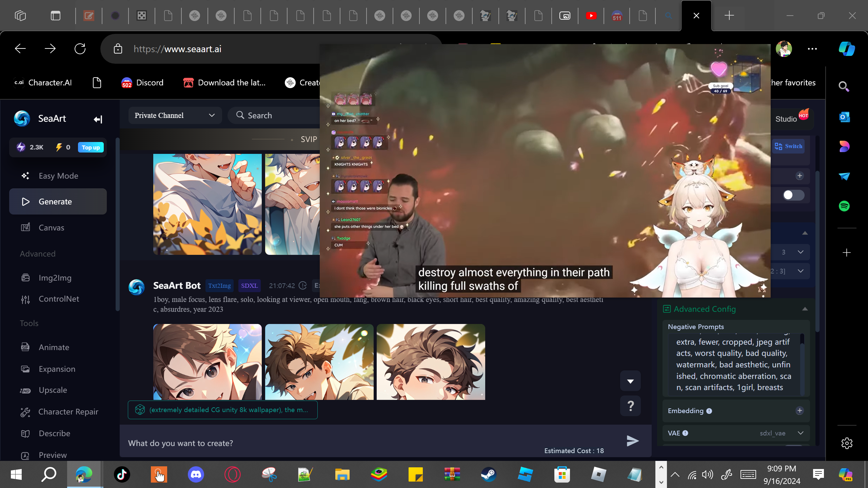Click the SDXL tag on the SeaArt Bot message

tap(250, 286)
